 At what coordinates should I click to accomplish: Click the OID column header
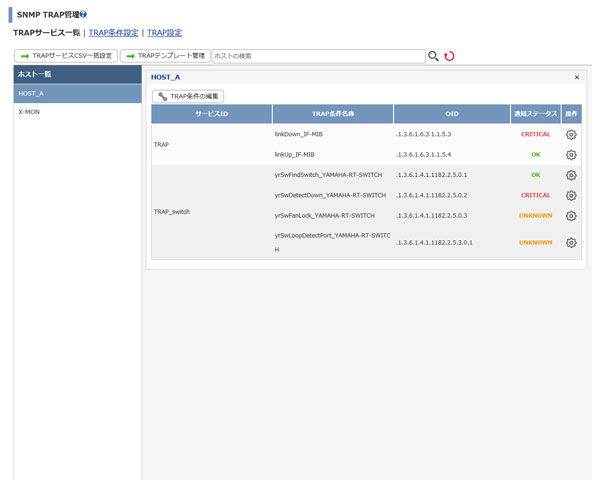pos(452,114)
